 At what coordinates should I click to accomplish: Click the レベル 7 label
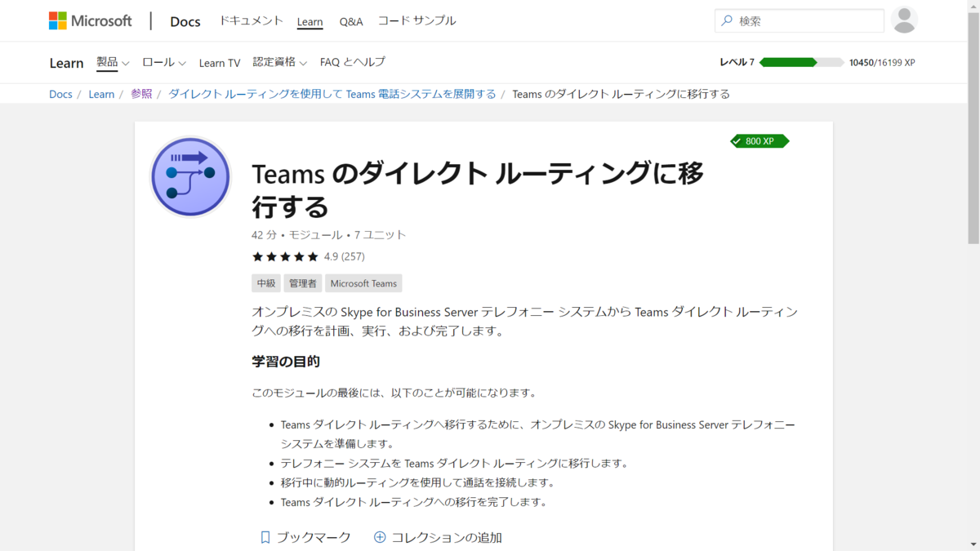click(x=737, y=62)
